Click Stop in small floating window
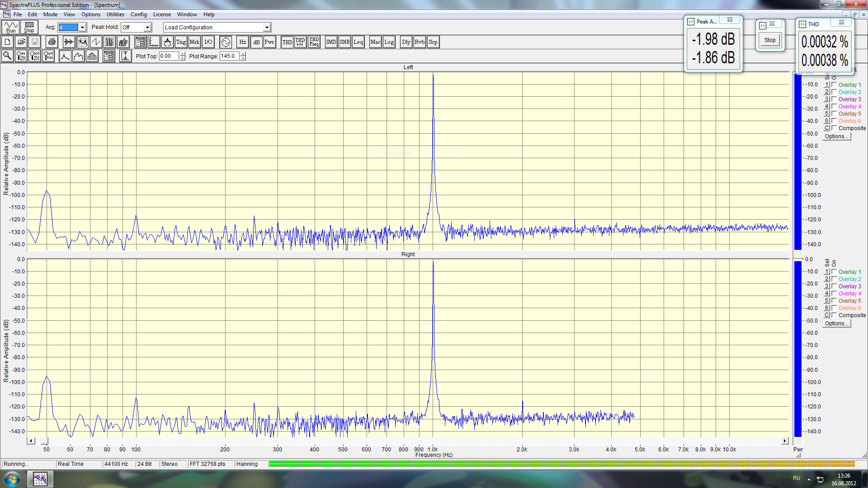This screenshot has height=488, width=868. click(x=770, y=40)
